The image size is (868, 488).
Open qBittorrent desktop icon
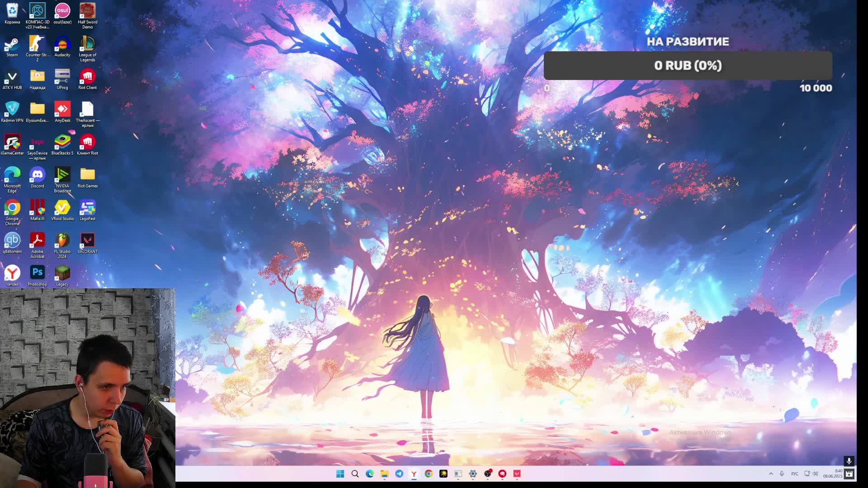12,243
